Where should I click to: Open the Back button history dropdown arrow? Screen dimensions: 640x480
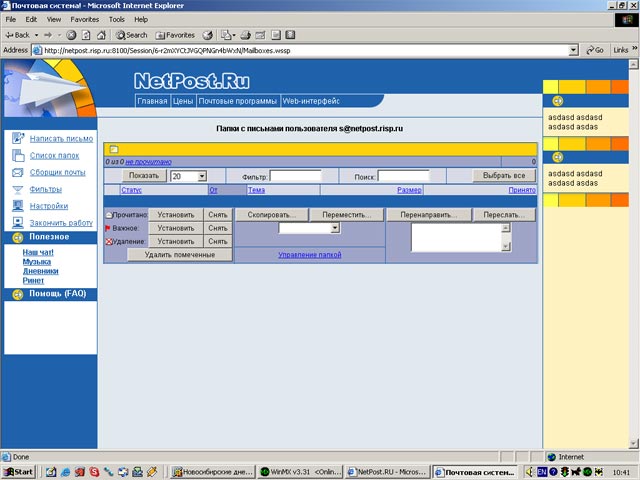[x=36, y=35]
